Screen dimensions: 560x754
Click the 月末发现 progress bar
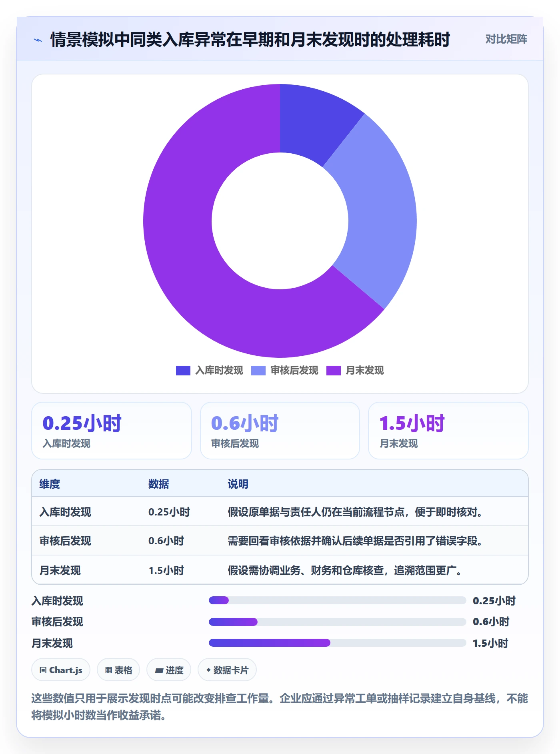(337, 643)
